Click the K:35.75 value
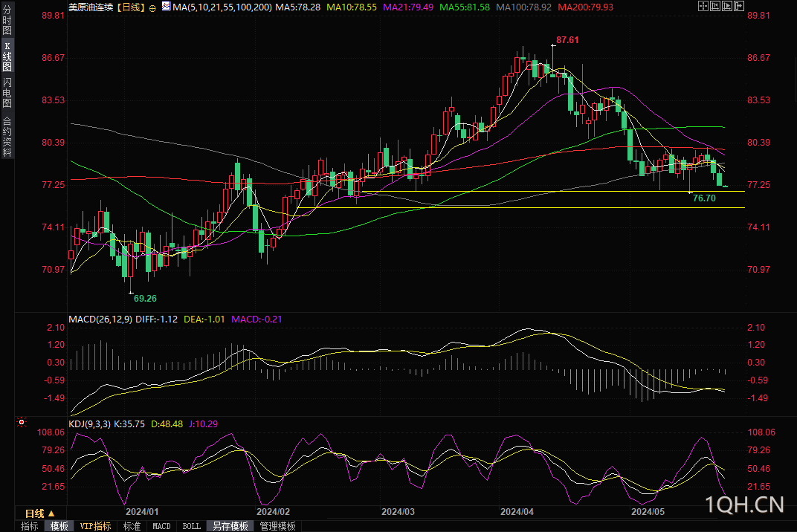Image resolution: width=797 pixels, height=532 pixels. coord(129,424)
